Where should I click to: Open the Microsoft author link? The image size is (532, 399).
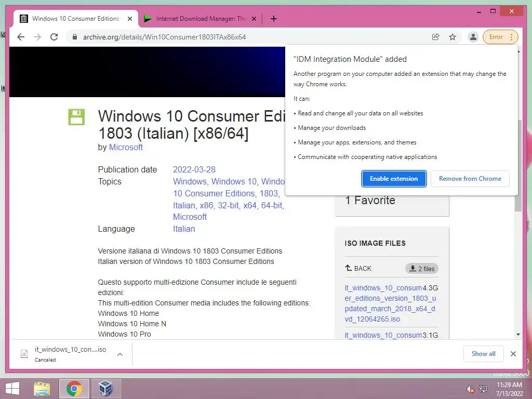point(126,147)
